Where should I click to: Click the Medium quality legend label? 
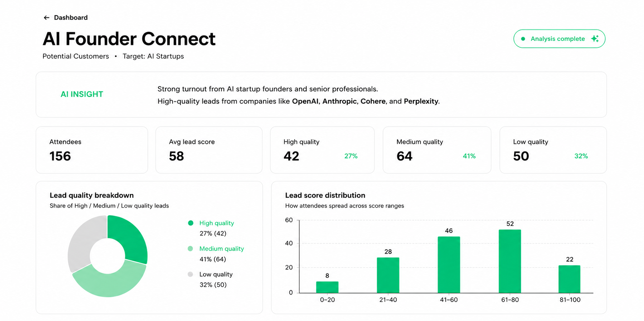222,249
